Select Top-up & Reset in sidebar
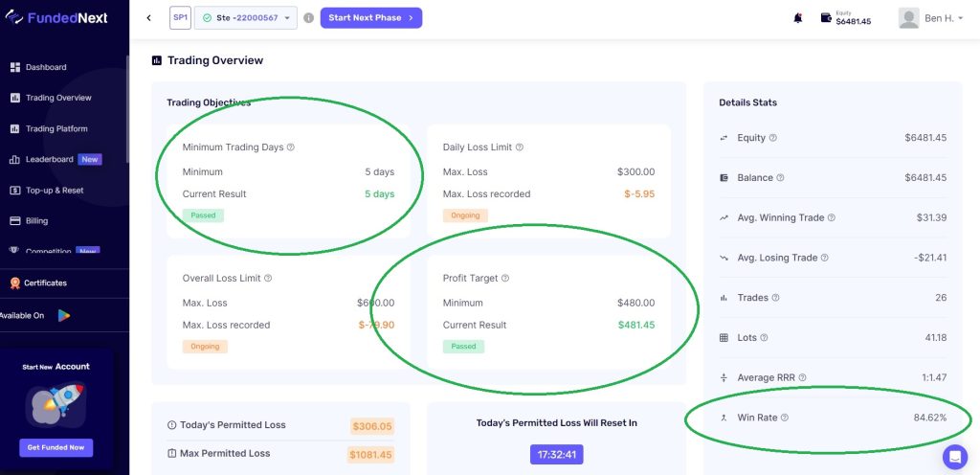Screen dimensions: 980x475 (x=55, y=190)
